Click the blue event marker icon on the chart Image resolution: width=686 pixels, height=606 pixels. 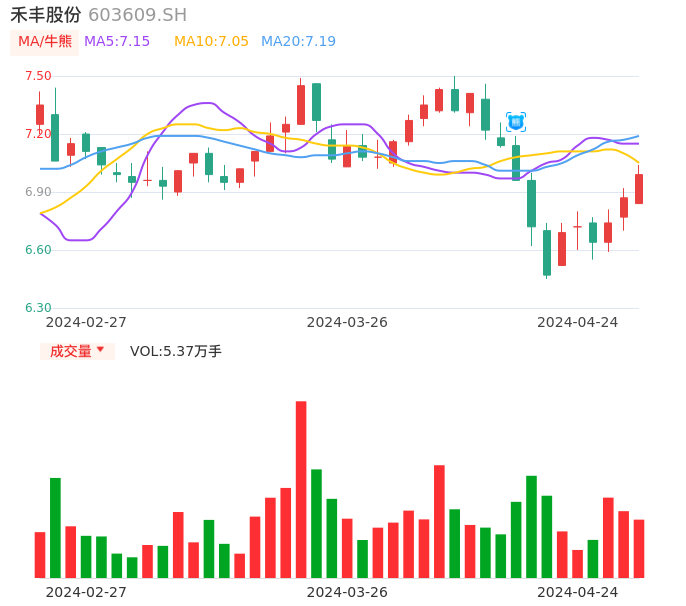(x=516, y=122)
